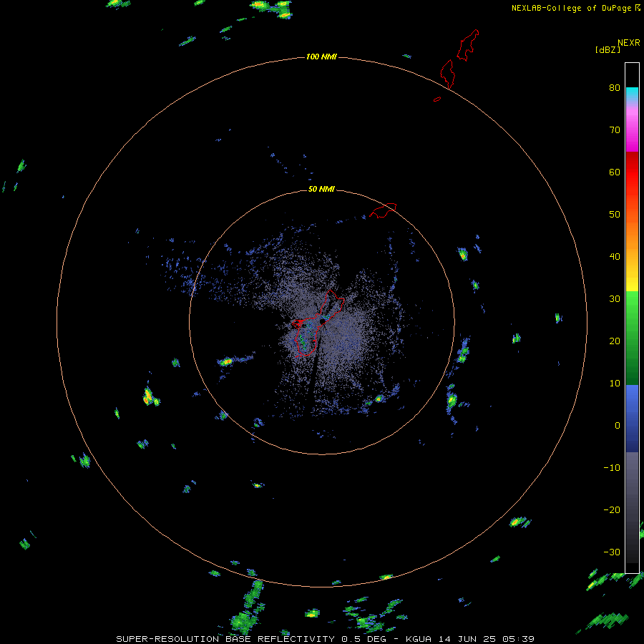Click the 0 dBZ scale value
Viewport: 644px width, 644px height.
(x=618, y=426)
